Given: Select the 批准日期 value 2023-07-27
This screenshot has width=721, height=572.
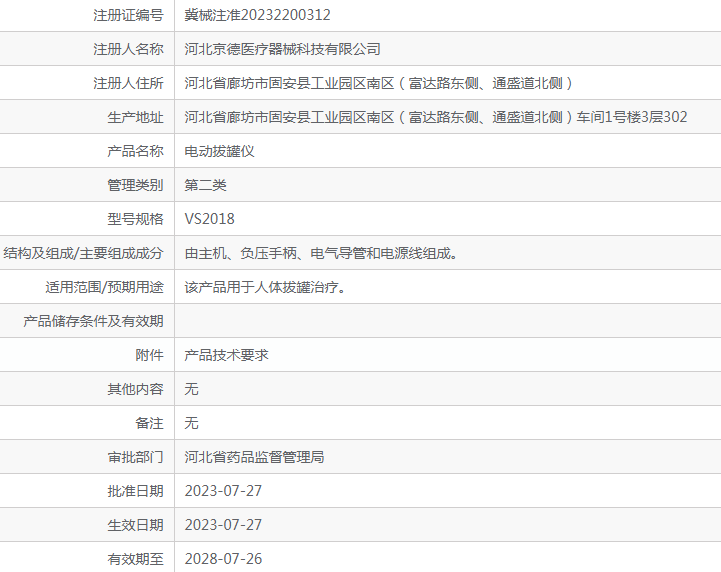Looking at the screenshot, I should click(223, 491).
